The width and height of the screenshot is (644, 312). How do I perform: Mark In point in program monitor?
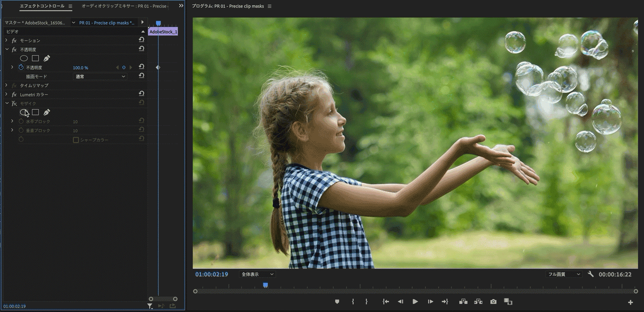[353, 302]
